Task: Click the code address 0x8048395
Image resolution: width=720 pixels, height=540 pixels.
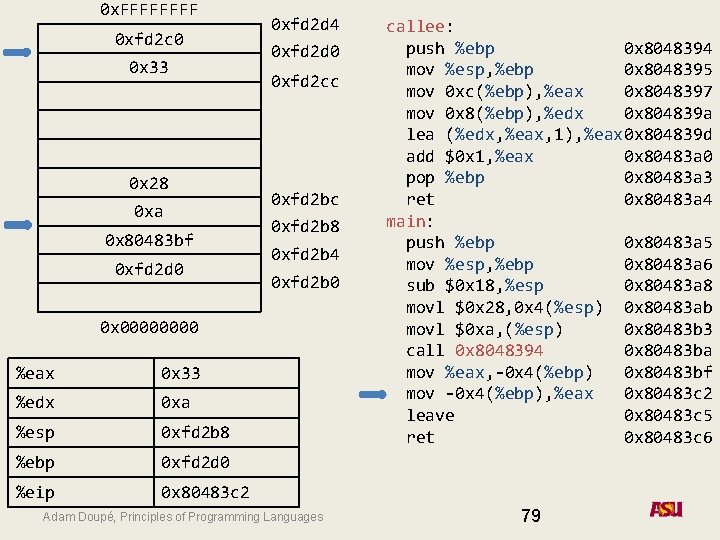Action: (668, 69)
